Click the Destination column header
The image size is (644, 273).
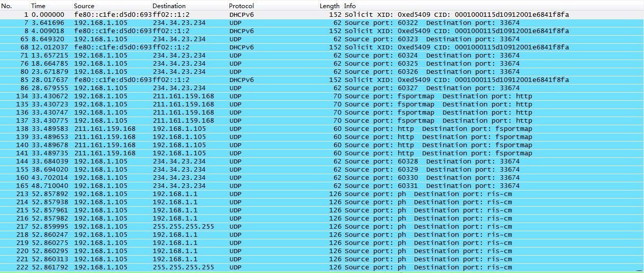coord(169,6)
